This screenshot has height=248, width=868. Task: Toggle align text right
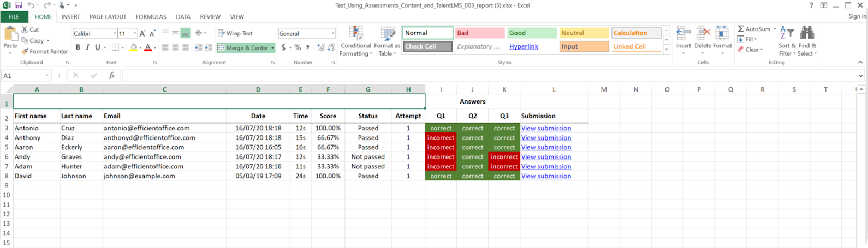[185, 47]
